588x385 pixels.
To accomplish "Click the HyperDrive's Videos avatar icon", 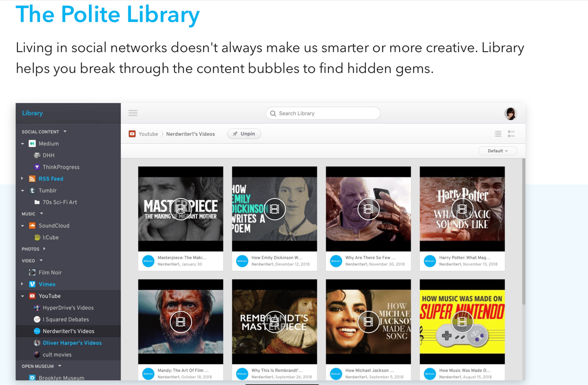I will coord(37,308).
